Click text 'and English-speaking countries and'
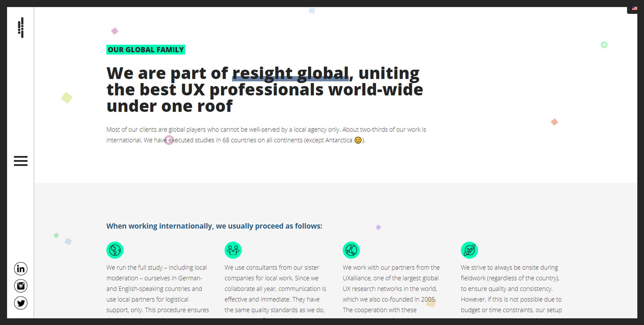 tap(154, 289)
